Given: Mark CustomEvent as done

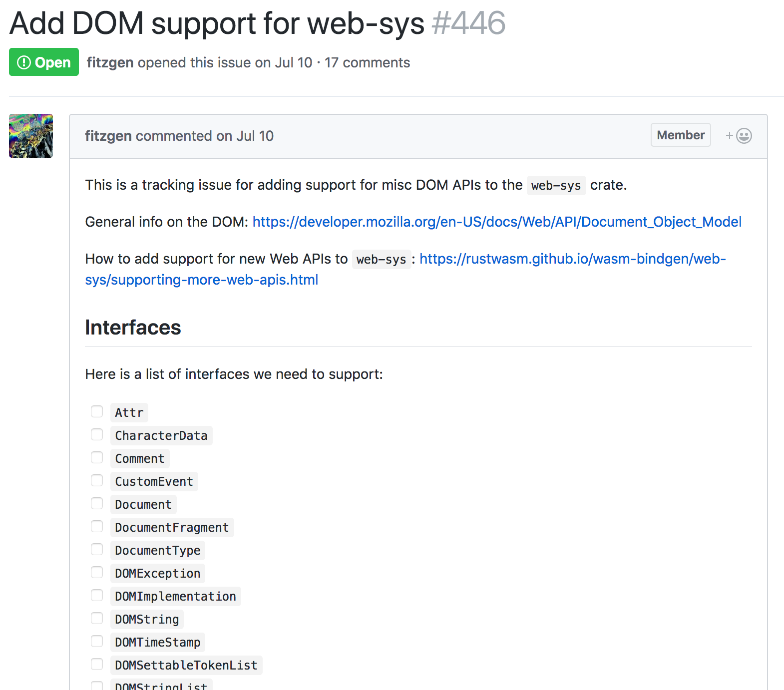Looking at the screenshot, I should (97, 480).
